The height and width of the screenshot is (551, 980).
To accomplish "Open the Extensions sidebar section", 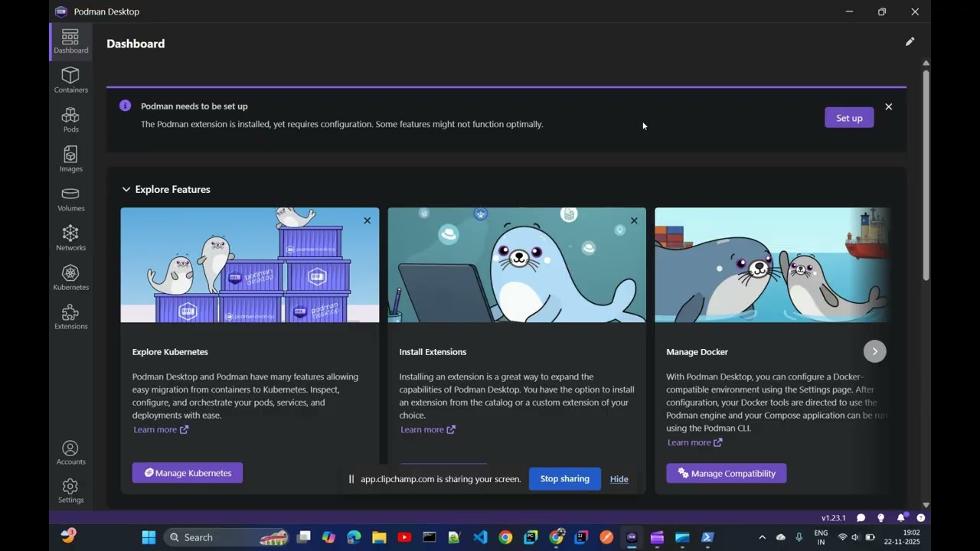I will pyautogui.click(x=70, y=317).
